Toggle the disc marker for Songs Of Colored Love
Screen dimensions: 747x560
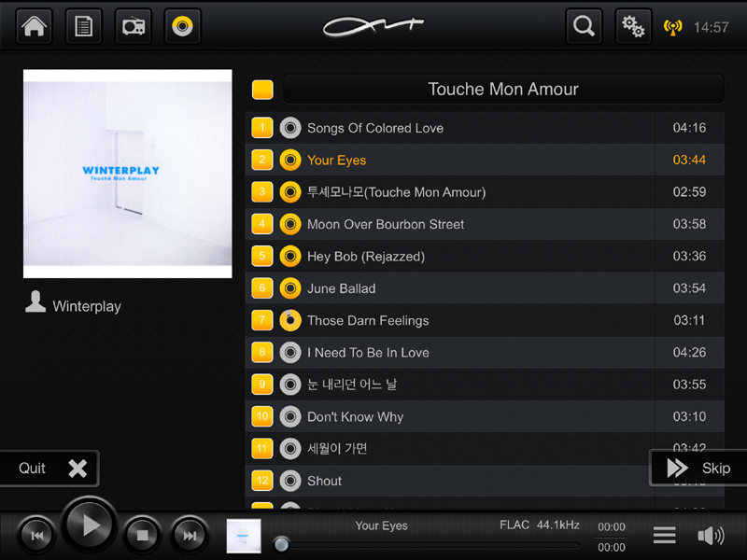[290, 128]
